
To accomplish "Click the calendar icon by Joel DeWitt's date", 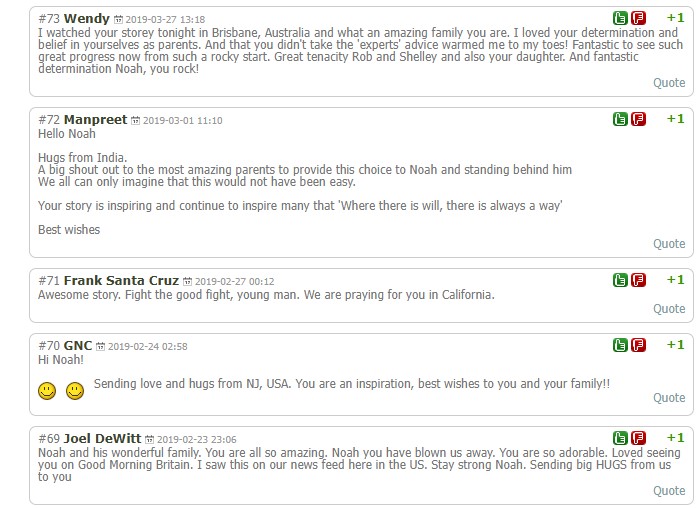I will pos(150,439).
